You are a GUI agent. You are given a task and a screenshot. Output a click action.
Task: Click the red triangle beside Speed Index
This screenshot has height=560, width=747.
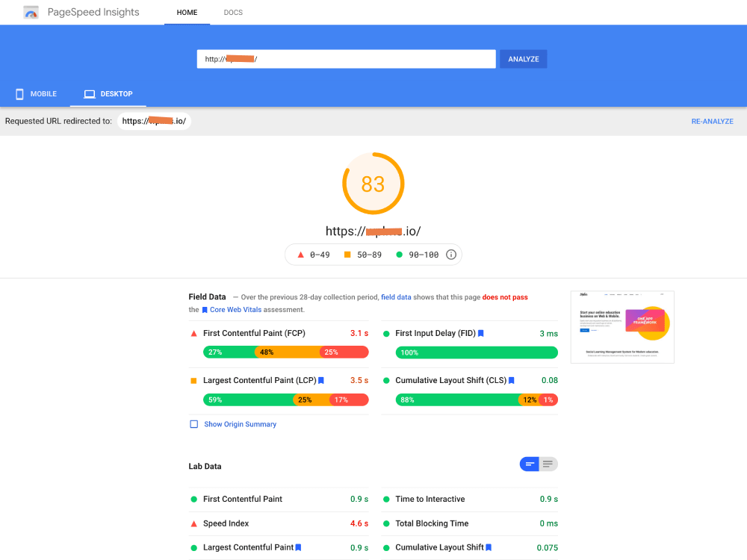[194, 524]
